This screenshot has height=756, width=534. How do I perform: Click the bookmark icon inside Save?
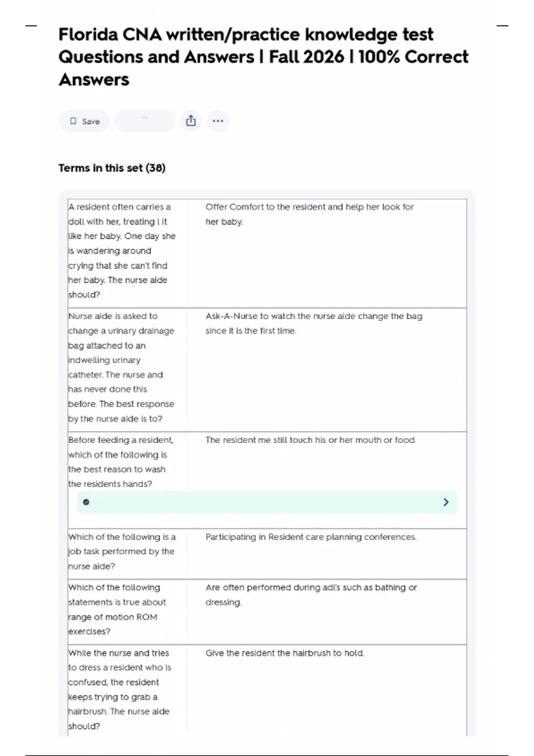point(73,121)
